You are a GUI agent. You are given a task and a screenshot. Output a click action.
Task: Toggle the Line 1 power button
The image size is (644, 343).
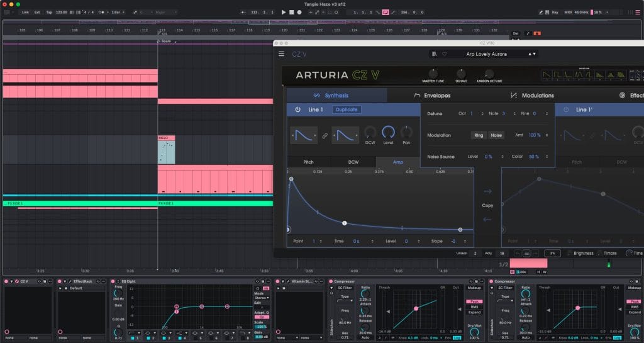[x=297, y=110]
